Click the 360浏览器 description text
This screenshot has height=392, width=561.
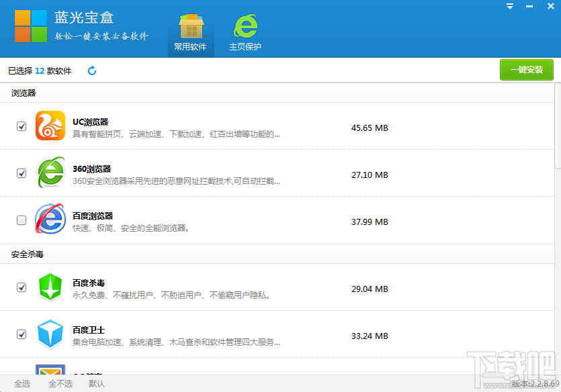coord(177,181)
